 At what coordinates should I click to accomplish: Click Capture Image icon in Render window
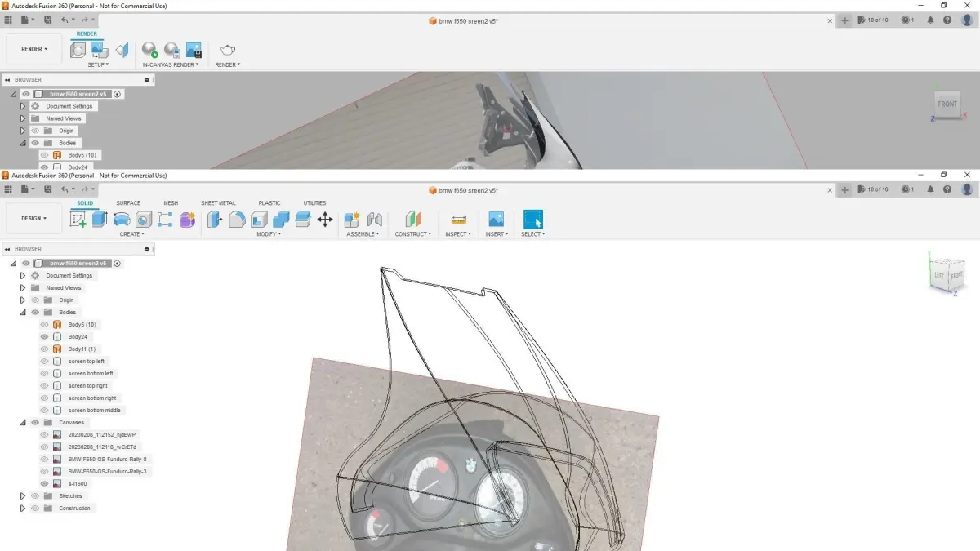point(194,50)
